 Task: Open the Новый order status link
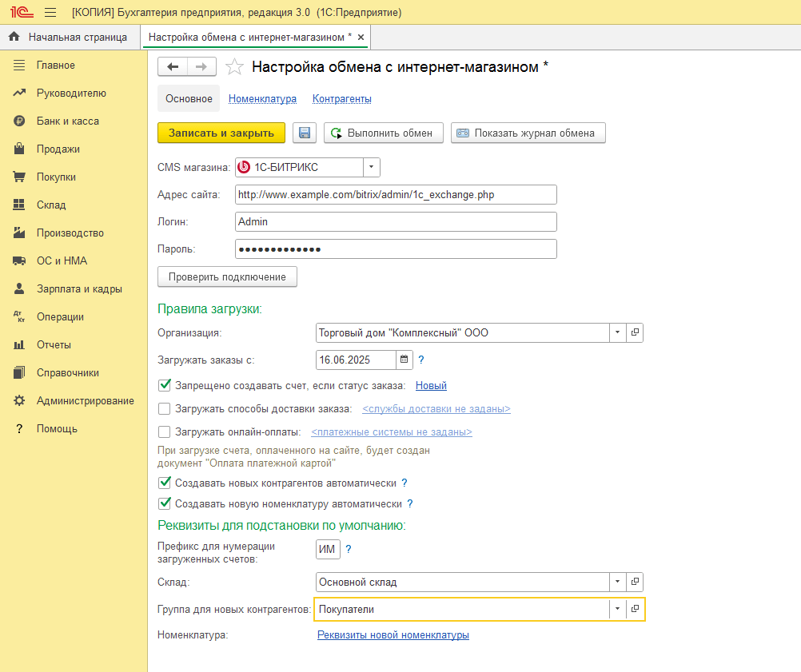pyautogui.click(x=431, y=385)
